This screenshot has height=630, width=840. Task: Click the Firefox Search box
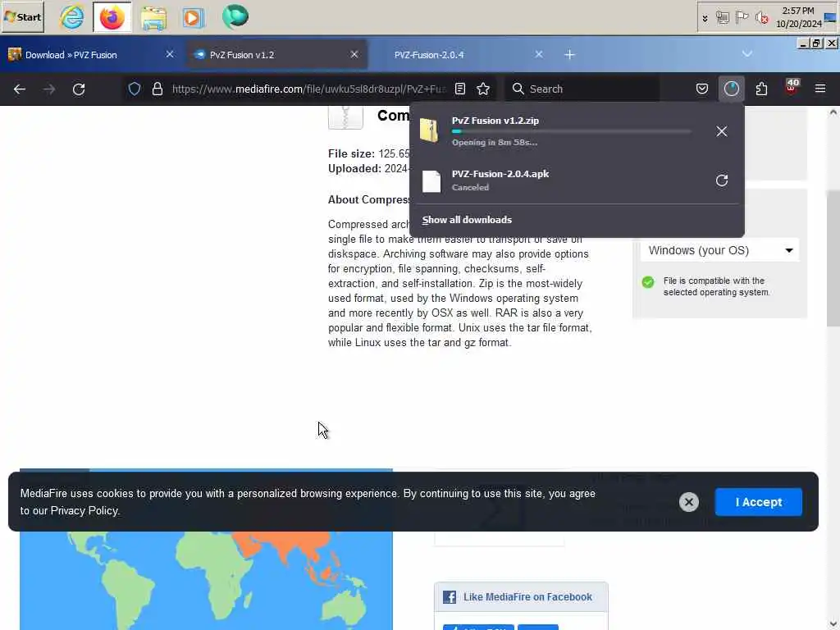[583, 89]
